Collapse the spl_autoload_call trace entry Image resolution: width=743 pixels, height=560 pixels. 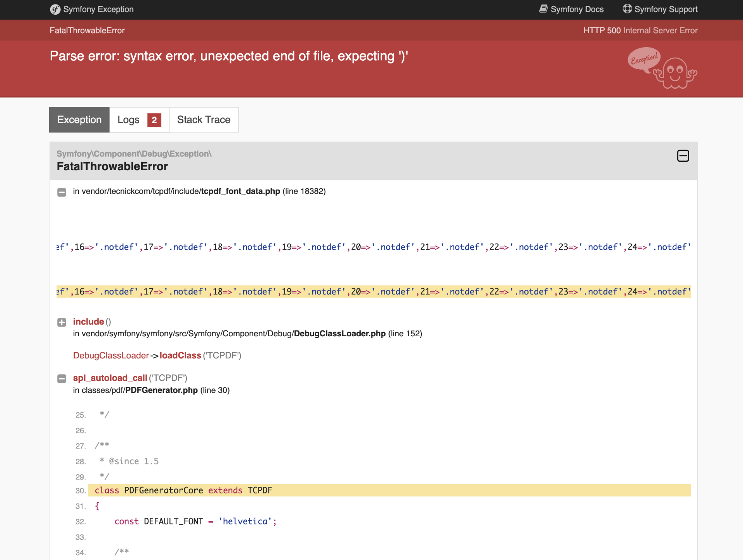click(62, 378)
